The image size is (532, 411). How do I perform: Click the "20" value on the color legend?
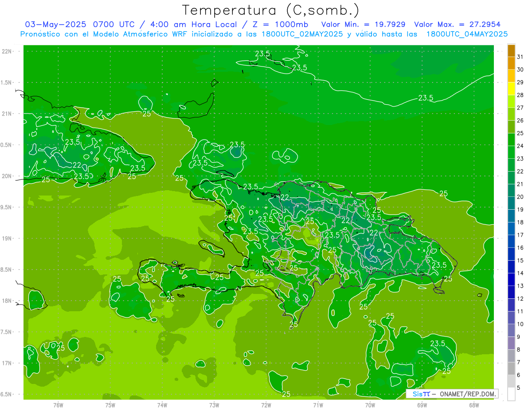point(520,197)
